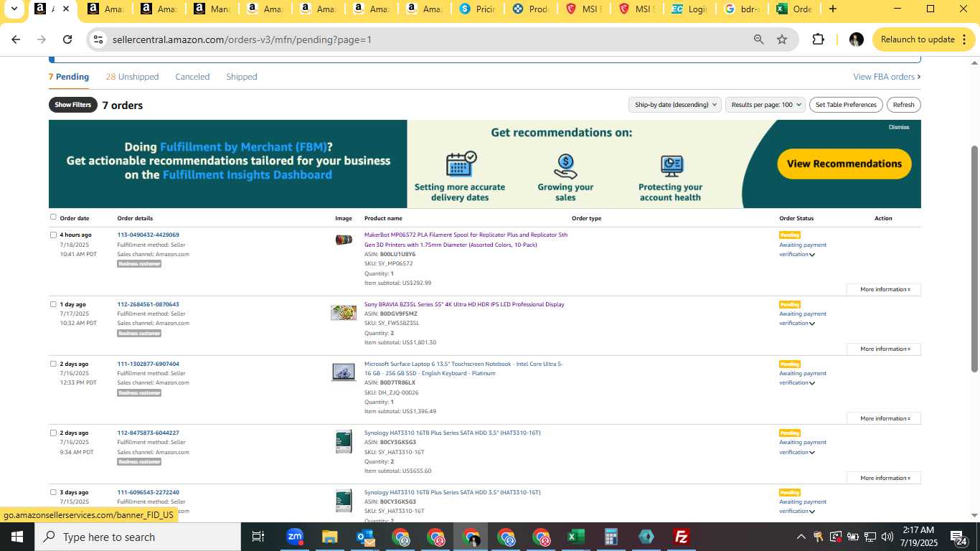The image size is (980, 551).
Task: Click the Synology HDD image for order 112-8475873-6044227
Action: pos(344,441)
